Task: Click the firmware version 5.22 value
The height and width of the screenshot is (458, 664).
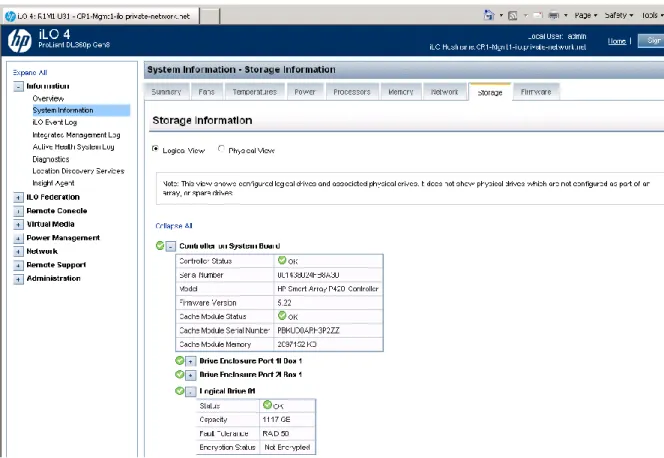Action: pyautogui.click(x=284, y=303)
